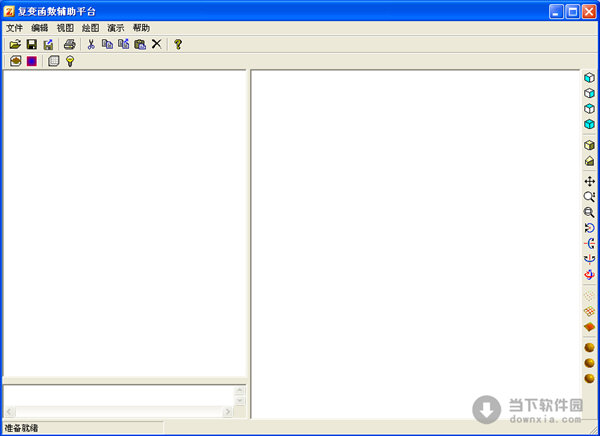Open the 编辑 menu
Image resolution: width=600 pixels, height=436 pixels.
tap(40, 28)
